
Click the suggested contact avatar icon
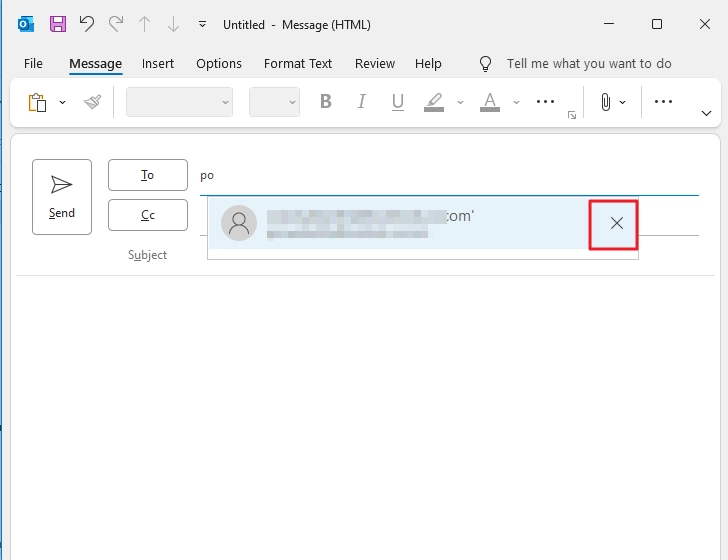click(x=239, y=223)
